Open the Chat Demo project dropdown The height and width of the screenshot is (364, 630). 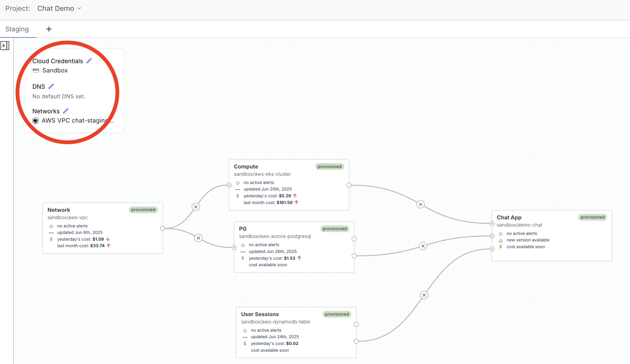[59, 9]
